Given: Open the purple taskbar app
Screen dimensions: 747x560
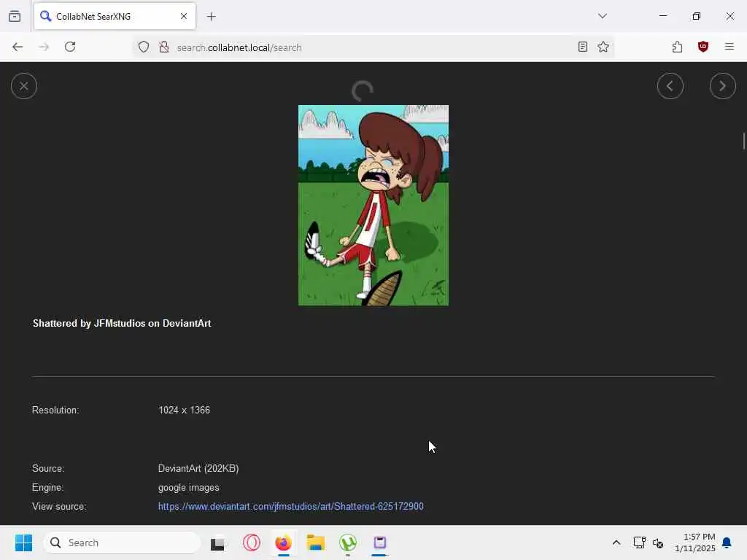Looking at the screenshot, I should click(x=379, y=542).
